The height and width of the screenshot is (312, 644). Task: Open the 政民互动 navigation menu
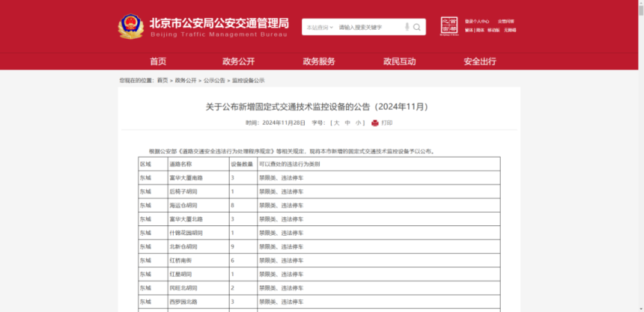point(400,61)
